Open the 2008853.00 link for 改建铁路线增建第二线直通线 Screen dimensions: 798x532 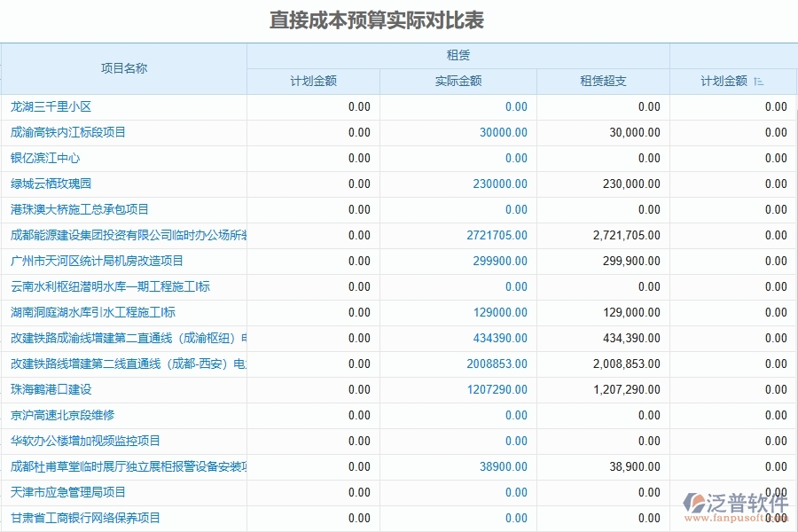[494, 364]
